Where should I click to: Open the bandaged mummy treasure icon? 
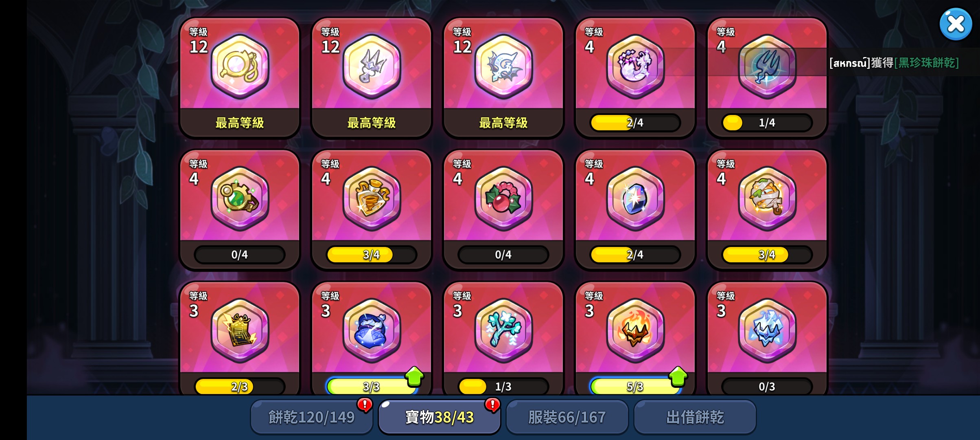(x=767, y=198)
